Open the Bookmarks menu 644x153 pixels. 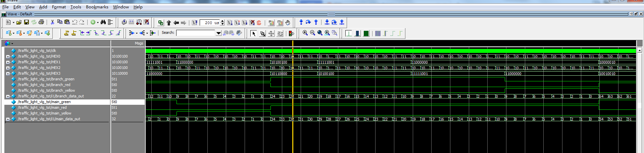[97, 7]
